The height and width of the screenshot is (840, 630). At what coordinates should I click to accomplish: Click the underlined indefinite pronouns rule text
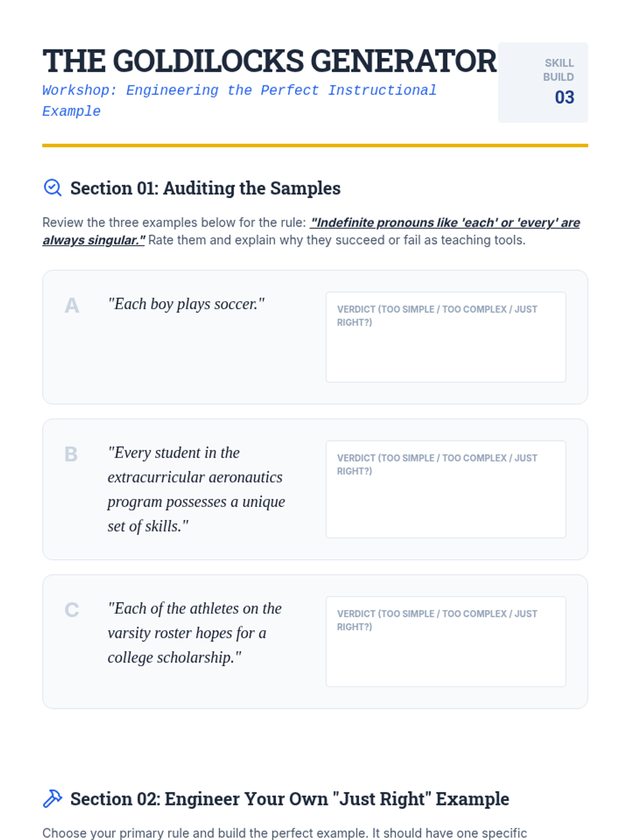click(311, 231)
